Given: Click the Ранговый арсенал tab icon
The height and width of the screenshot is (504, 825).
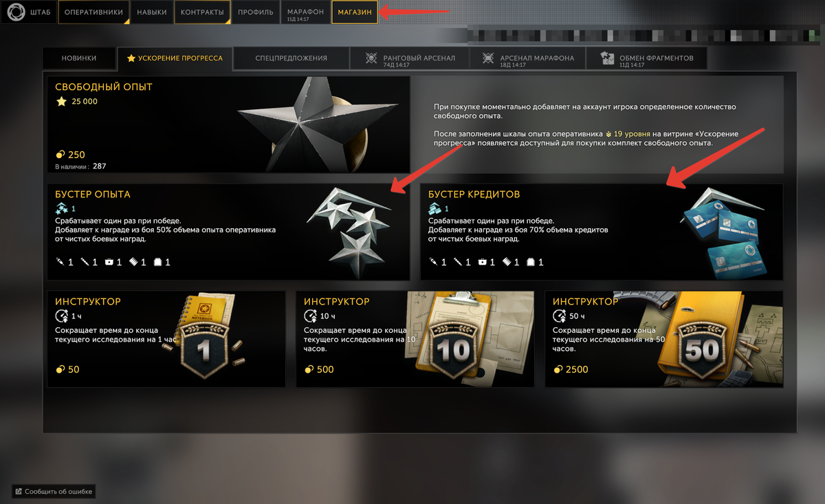Looking at the screenshot, I should (x=371, y=58).
